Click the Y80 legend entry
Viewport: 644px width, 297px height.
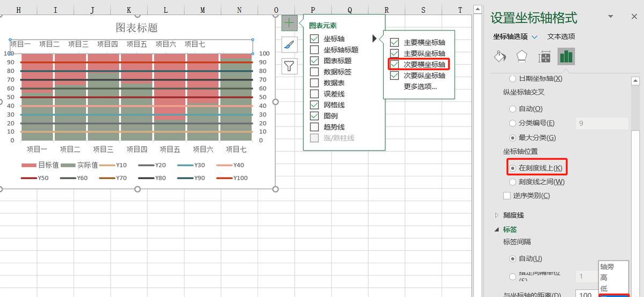(152, 178)
